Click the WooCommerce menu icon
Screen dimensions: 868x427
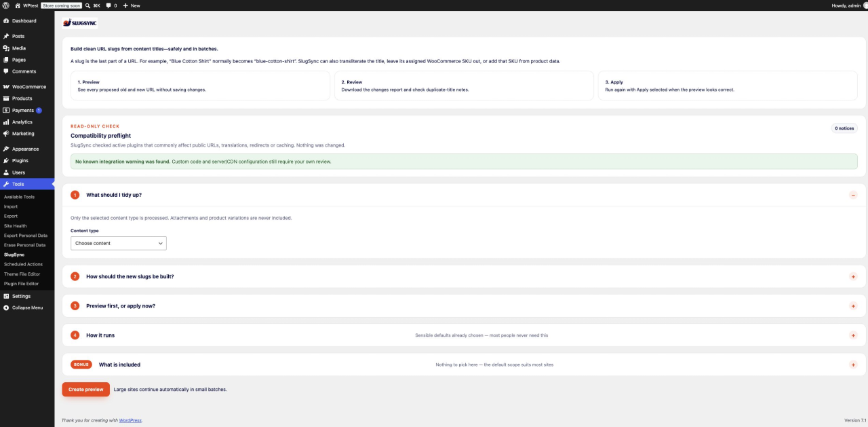[6, 87]
